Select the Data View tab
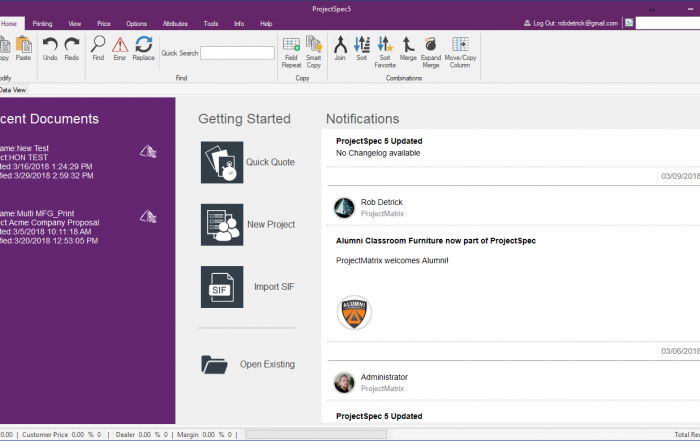 [13, 90]
